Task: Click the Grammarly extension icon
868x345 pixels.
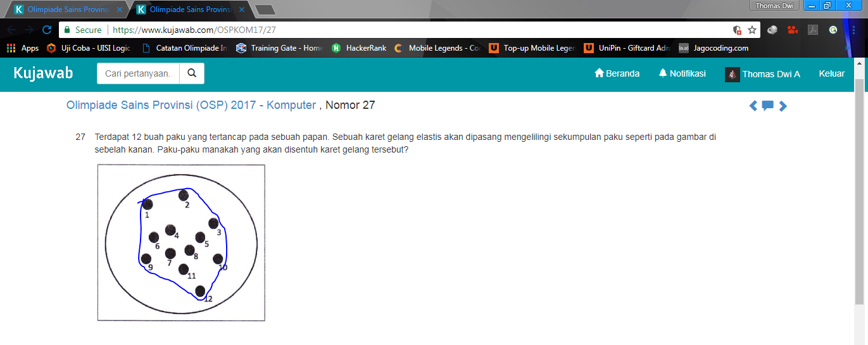Action: coord(833,30)
